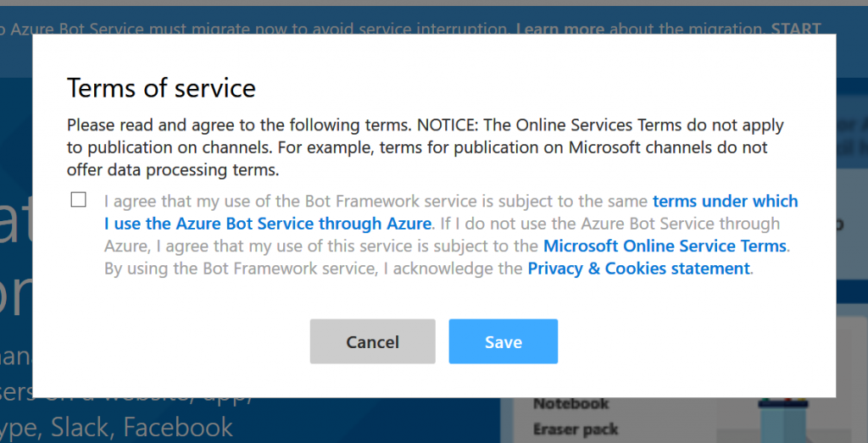Click the 'Slack, Facebook' hero text in background
This screenshot has width=868, height=443.
(142, 427)
